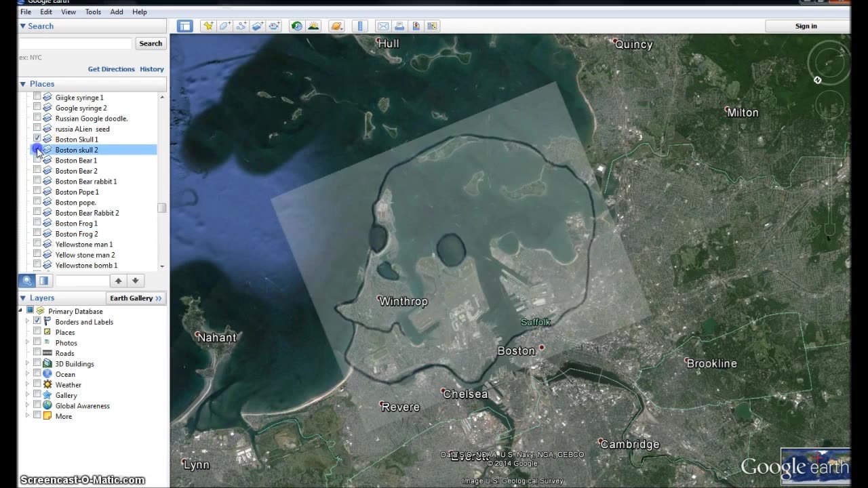Click the 3D Buildings layer icon

click(47, 363)
